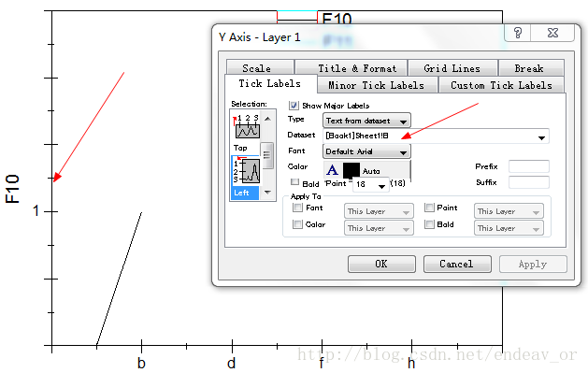The width and height of the screenshot is (588, 373).
Task: Enable the Bold checkbox beside Point size
Action: point(294,182)
